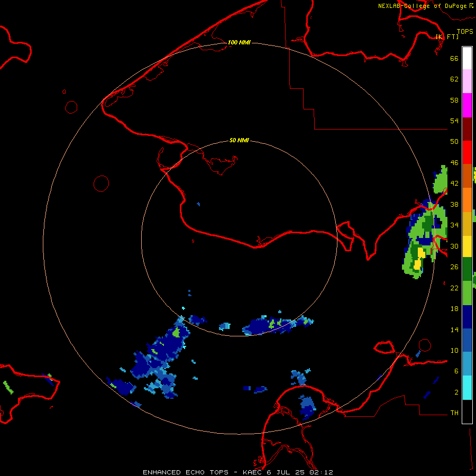Click the yellow echo core in eastern storm

coord(419,258)
